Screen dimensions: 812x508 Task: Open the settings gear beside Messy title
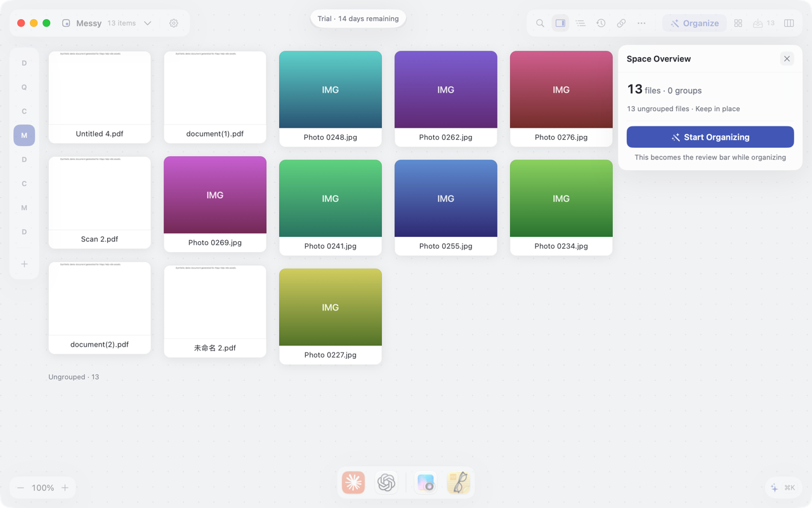click(x=174, y=23)
